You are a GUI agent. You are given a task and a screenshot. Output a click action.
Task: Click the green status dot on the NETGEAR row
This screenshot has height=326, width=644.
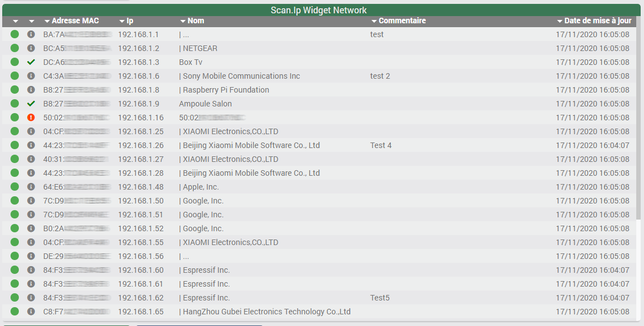coord(15,48)
